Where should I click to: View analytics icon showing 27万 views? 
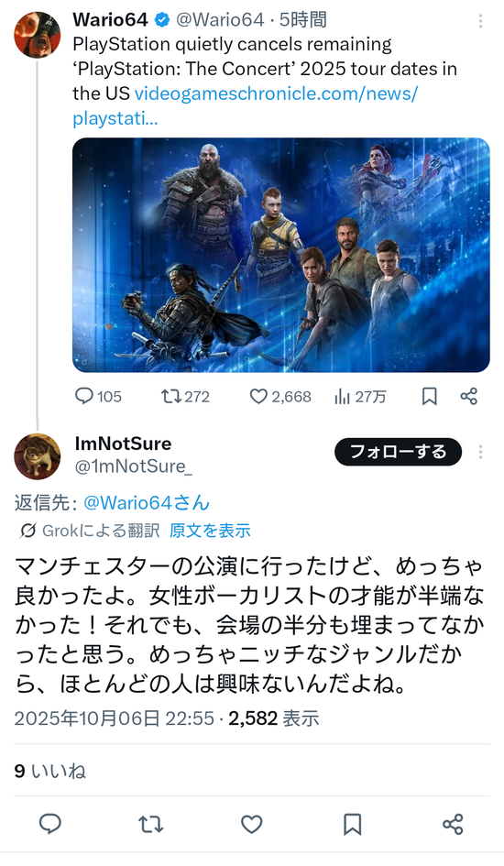[x=360, y=397]
